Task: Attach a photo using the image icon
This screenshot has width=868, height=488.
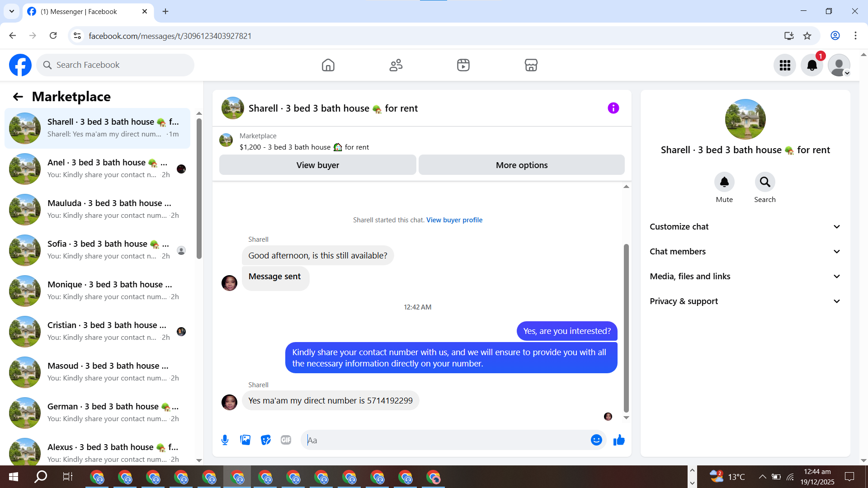Action: click(245, 440)
